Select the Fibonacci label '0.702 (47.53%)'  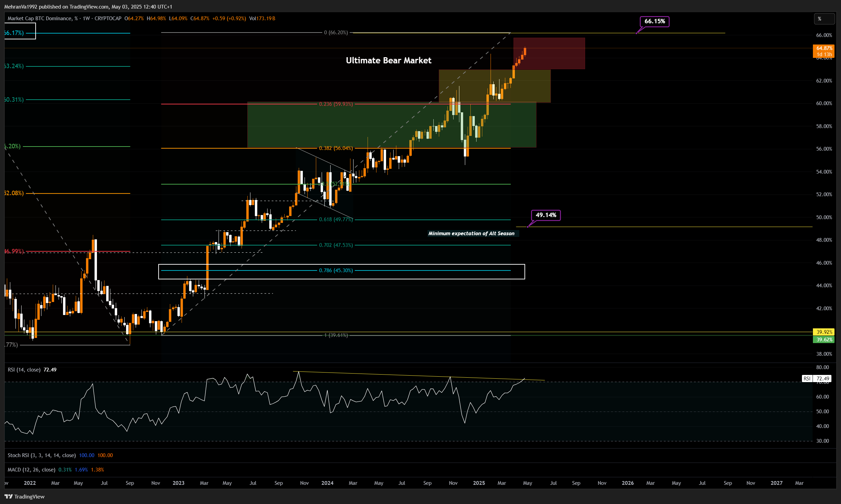pos(336,245)
